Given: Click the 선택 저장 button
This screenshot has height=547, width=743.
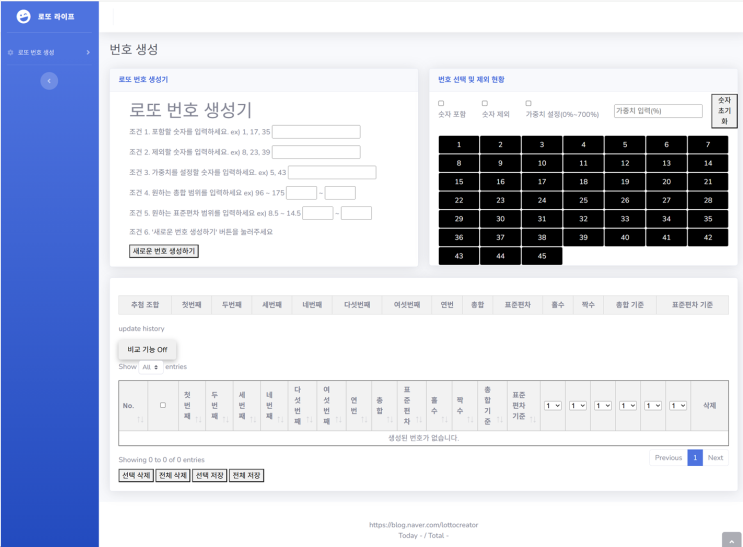Looking at the screenshot, I should click(x=210, y=475).
